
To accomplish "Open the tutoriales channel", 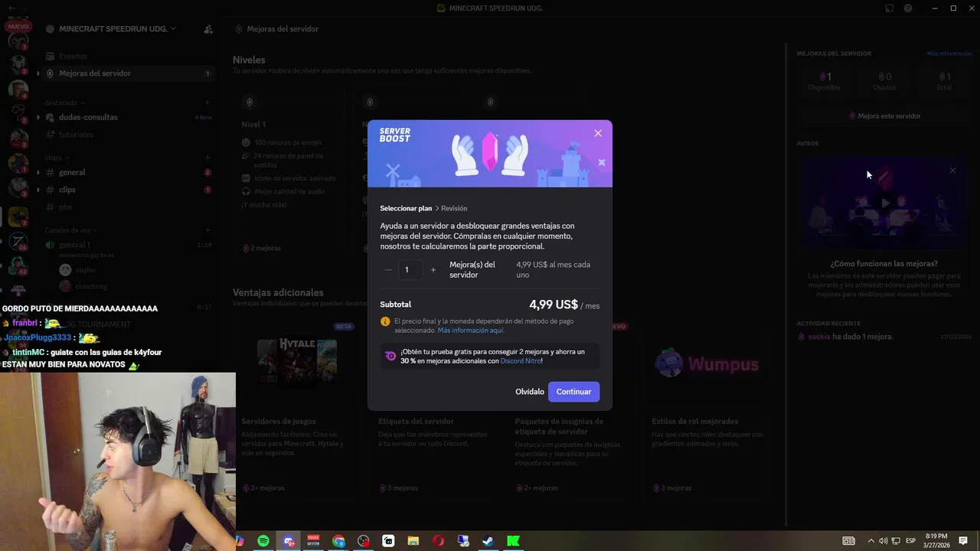I will point(127,135).
